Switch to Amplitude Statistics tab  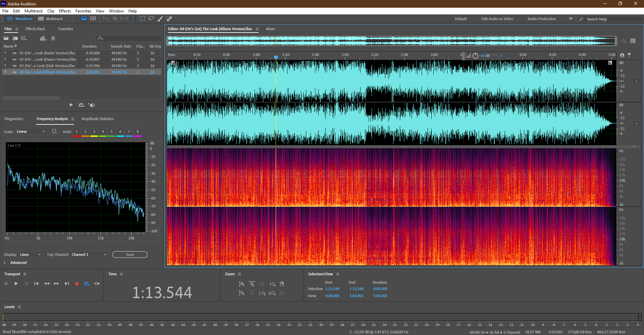coord(98,119)
